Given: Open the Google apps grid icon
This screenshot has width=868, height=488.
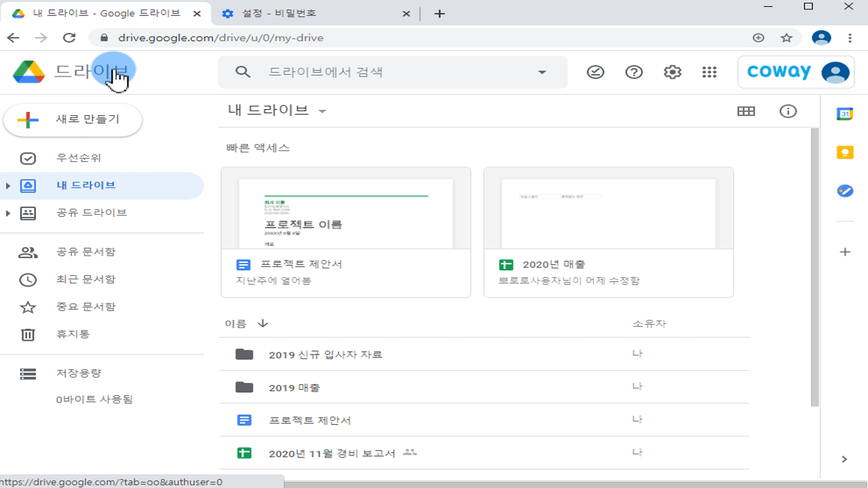Looking at the screenshot, I should [x=709, y=72].
